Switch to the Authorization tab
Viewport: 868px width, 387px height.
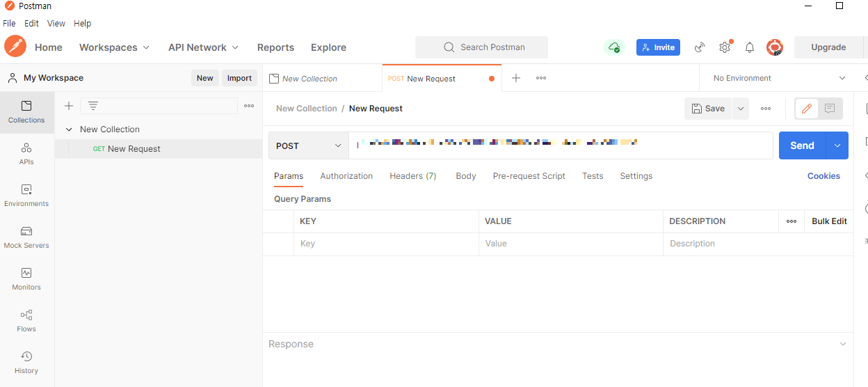tap(346, 176)
